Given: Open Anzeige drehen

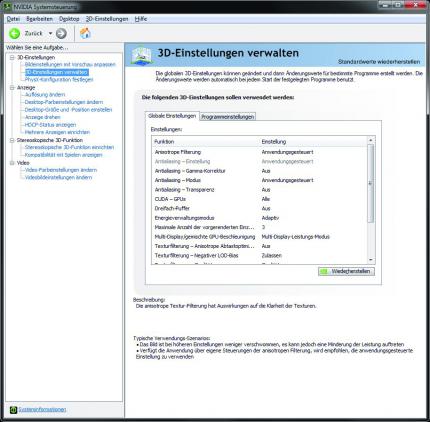Looking at the screenshot, I should pos(43,117).
